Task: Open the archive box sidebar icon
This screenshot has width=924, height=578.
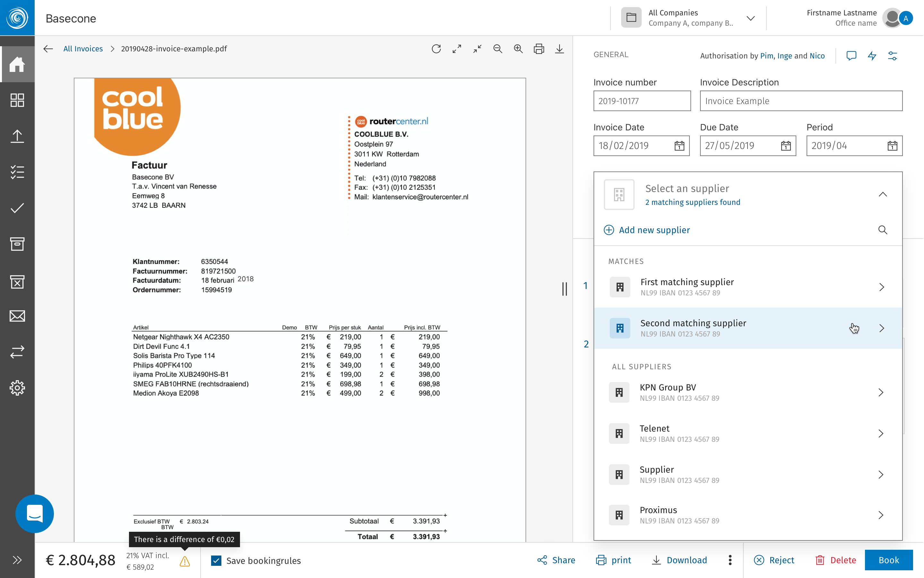Action: [17, 244]
